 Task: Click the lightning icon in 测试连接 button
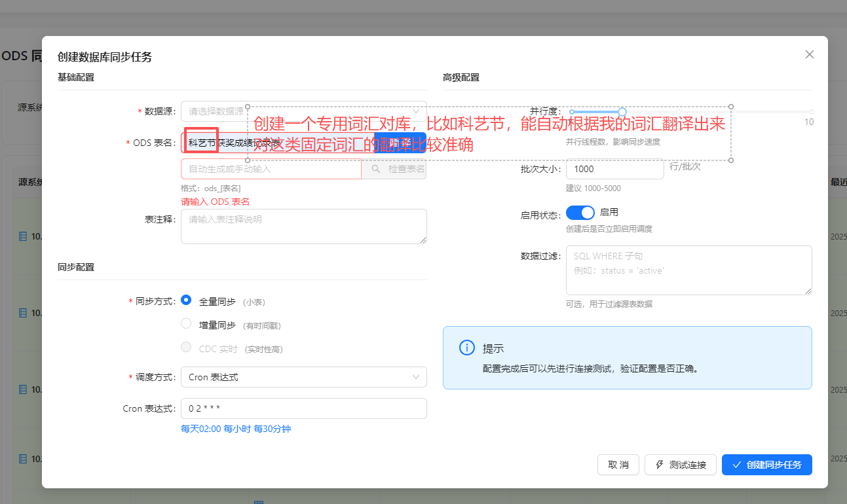660,465
